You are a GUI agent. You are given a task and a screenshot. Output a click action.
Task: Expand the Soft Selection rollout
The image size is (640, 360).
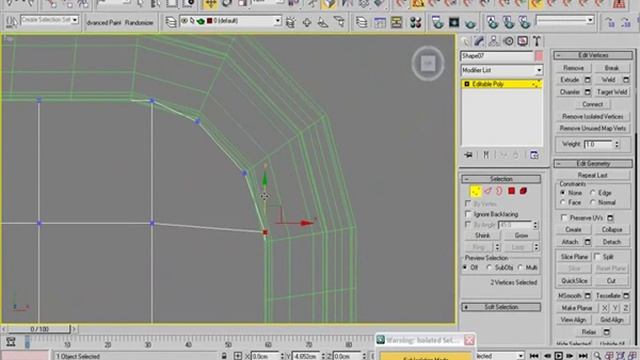coord(501,307)
